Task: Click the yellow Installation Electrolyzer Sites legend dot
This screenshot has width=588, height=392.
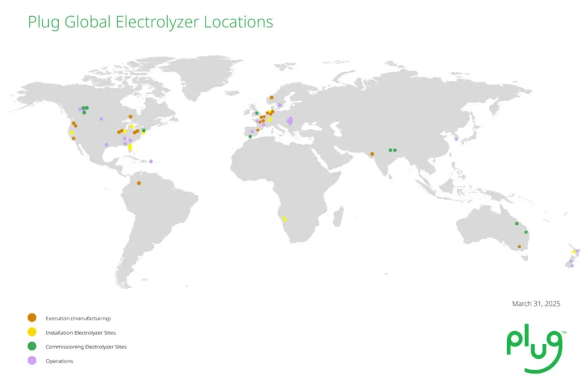Action: 32,332
